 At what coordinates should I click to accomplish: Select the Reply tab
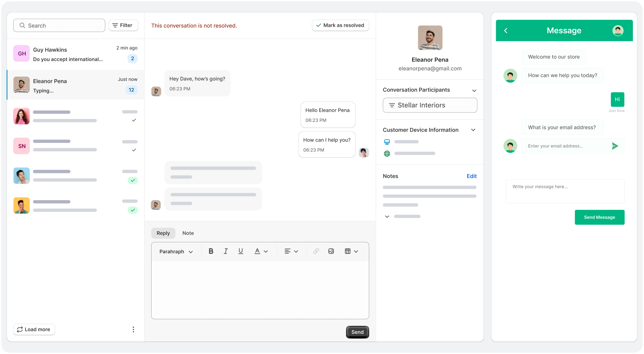coord(163,233)
